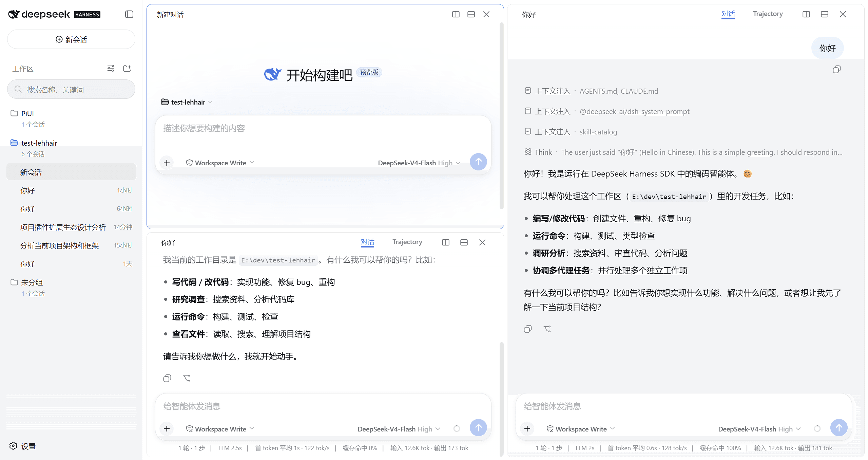
Task: Click plus attachment button in 新建对话 panel
Action: pyautogui.click(x=167, y=163)
